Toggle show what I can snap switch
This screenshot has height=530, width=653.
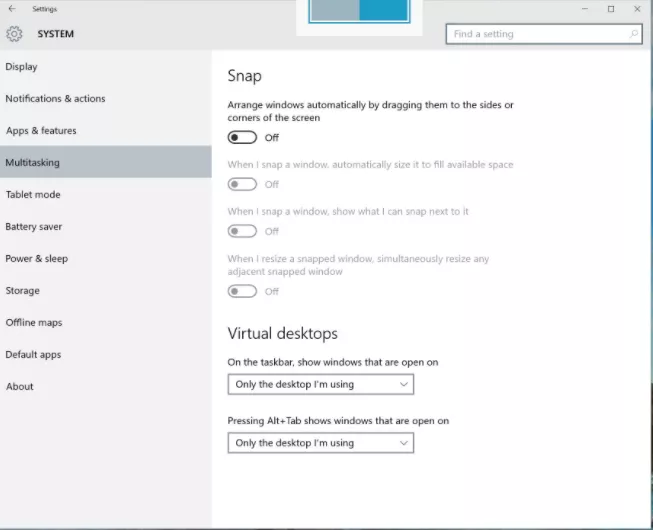click(242, 231)
